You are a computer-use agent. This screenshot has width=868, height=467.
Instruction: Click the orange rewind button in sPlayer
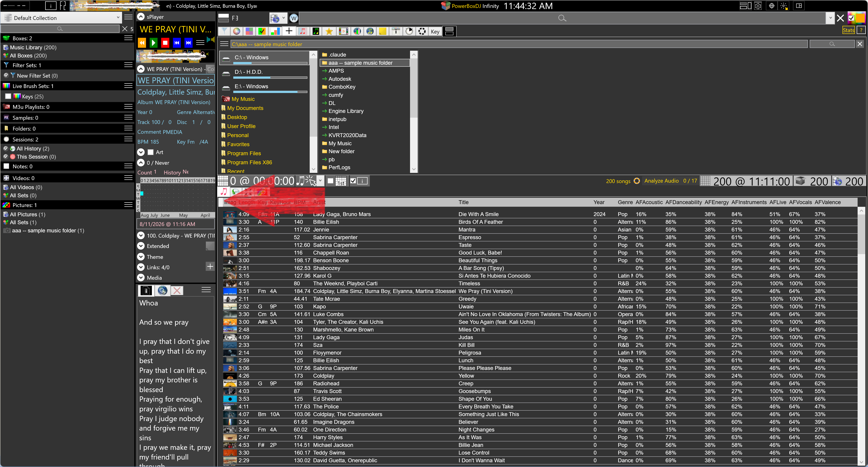click(142, 43)
